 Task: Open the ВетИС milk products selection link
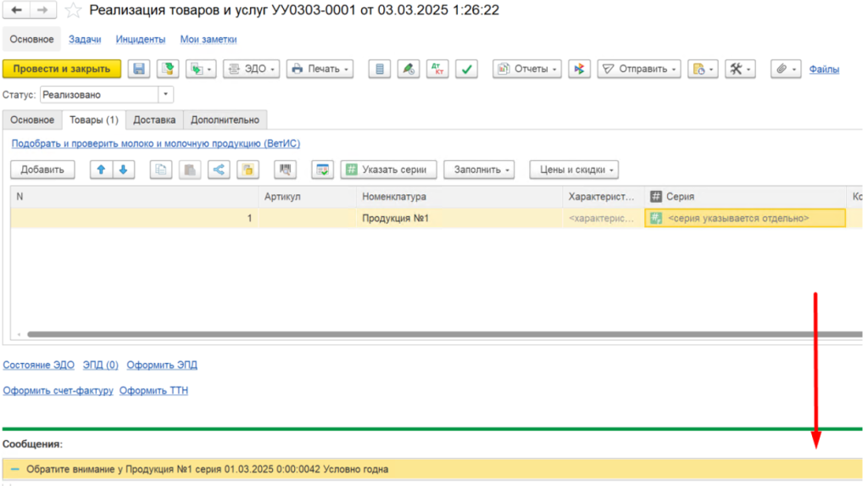coord(156,143)
